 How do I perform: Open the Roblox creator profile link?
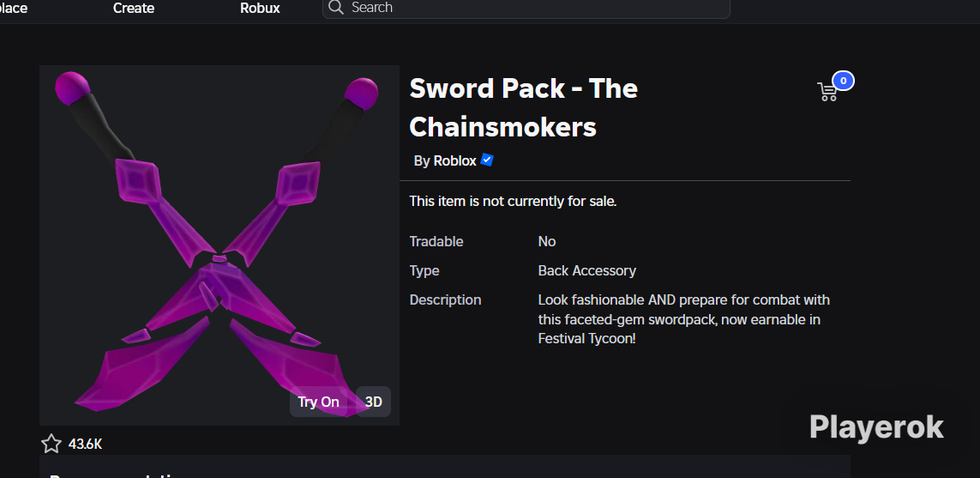click(x=455, y=160)
